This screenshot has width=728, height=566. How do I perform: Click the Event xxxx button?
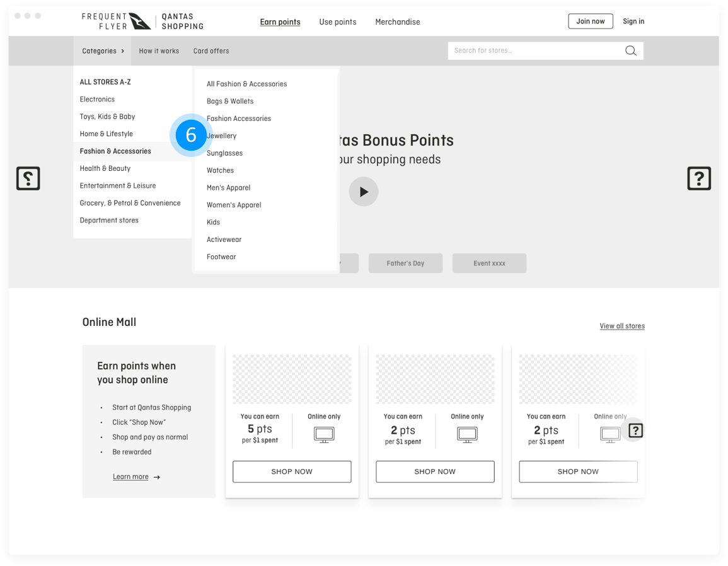coord(489,263)
